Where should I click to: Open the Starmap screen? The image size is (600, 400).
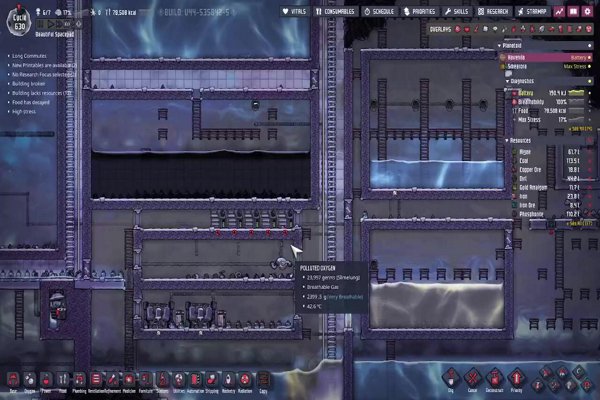[x=532, y=11]
